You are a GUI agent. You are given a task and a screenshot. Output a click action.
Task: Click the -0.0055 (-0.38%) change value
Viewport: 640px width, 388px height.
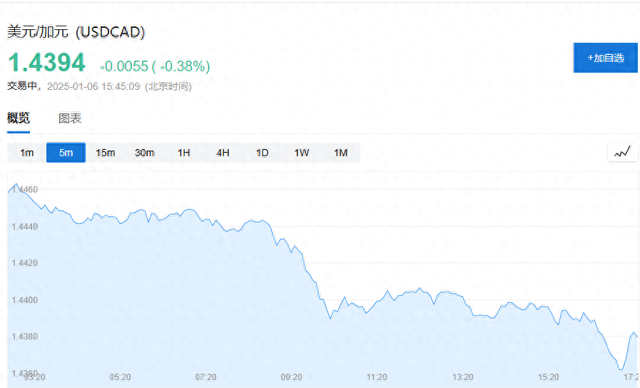coord(155,66)
